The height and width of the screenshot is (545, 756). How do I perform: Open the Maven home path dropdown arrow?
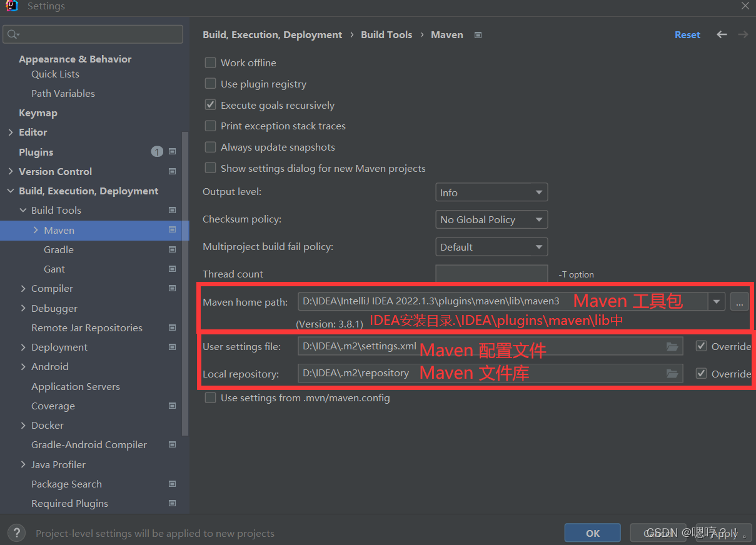717,302
